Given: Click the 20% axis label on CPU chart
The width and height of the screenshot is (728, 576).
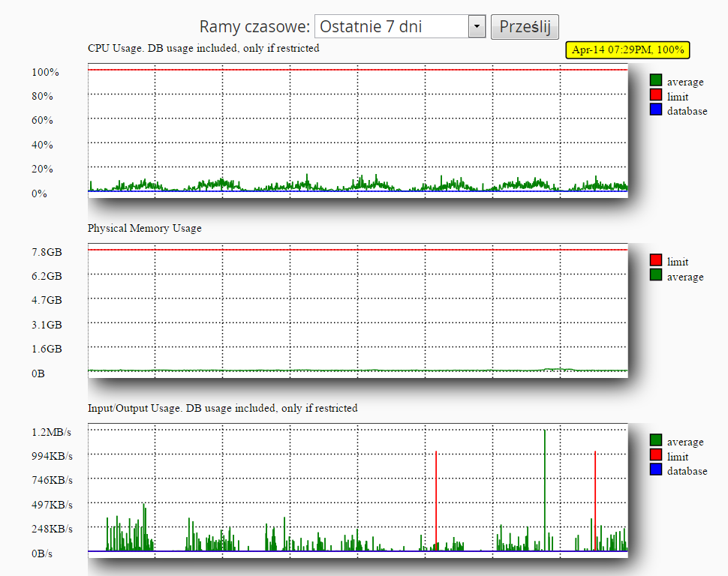Looking at the screenshot, I should pyautogui.click(x=42, y=169).
